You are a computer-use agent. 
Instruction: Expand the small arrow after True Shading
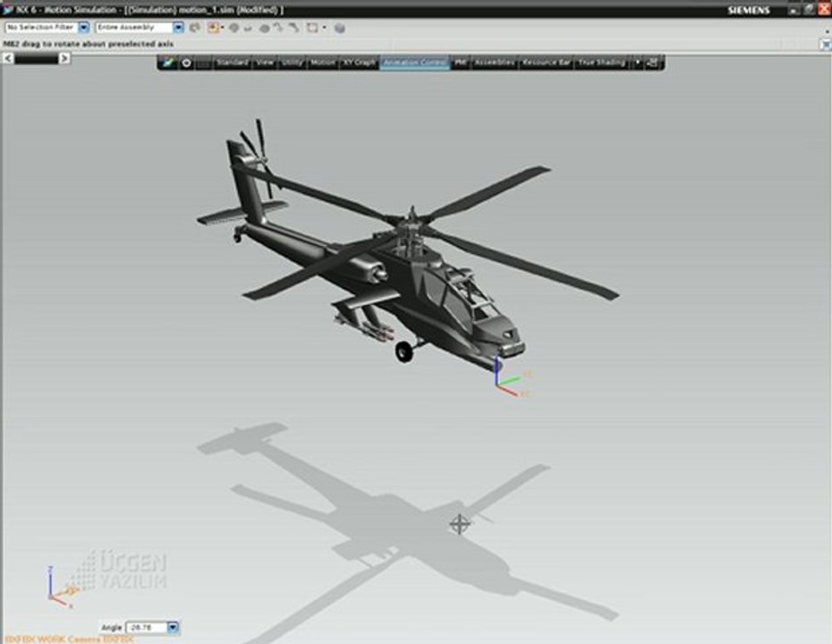click(637, 63)
